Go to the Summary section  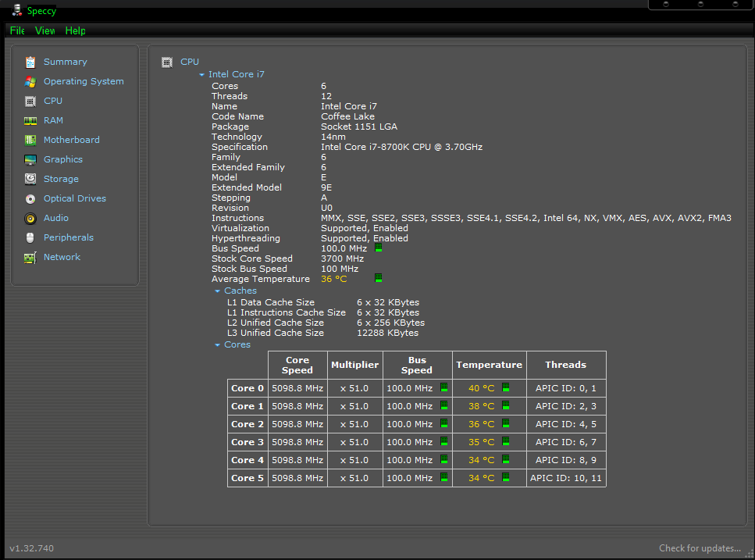66,62
